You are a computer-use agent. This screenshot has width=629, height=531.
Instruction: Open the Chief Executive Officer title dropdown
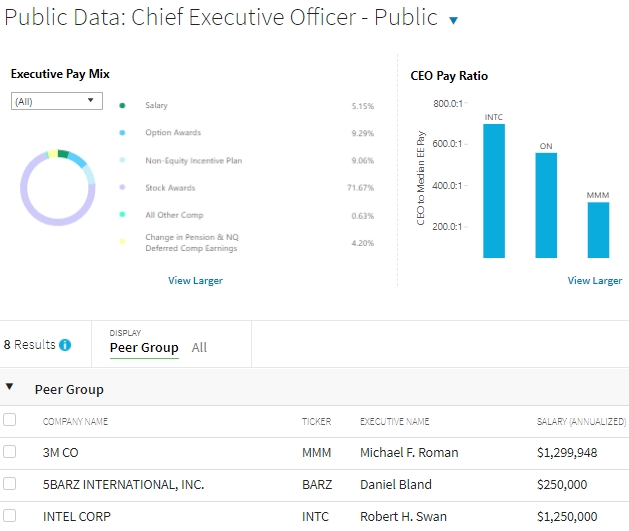tap(454, 20)
